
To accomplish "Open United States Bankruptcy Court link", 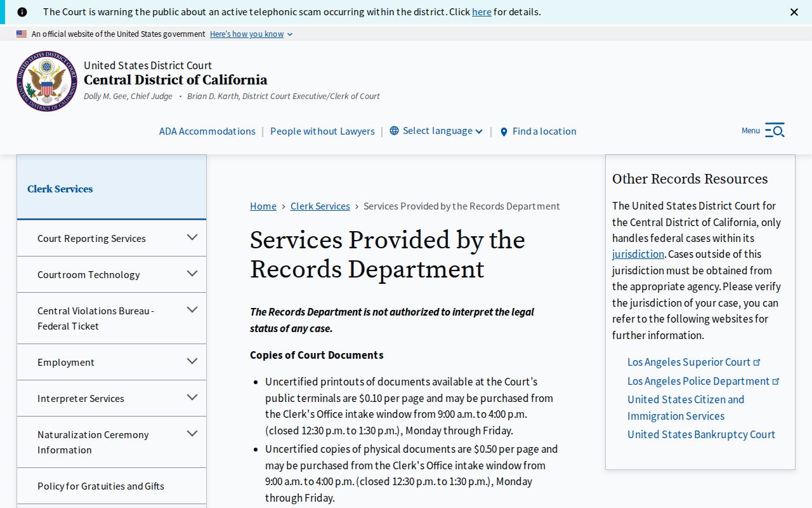I will click(702, 434).
